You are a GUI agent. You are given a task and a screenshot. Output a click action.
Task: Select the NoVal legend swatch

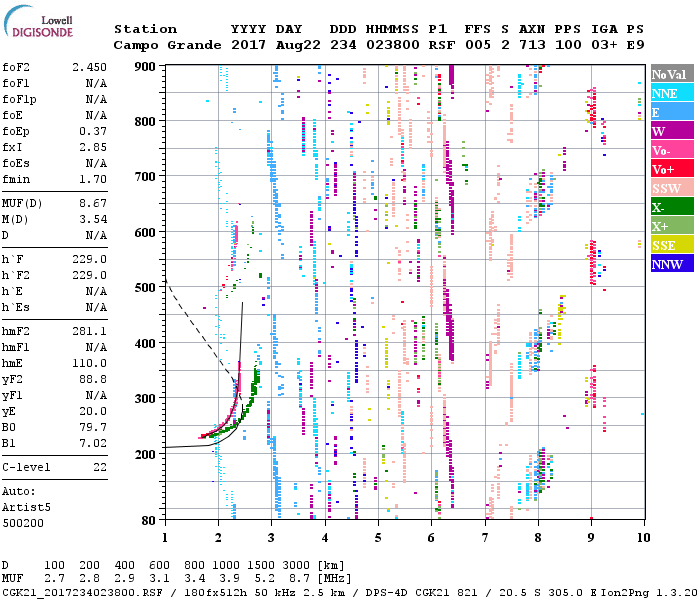coord(668,74)
